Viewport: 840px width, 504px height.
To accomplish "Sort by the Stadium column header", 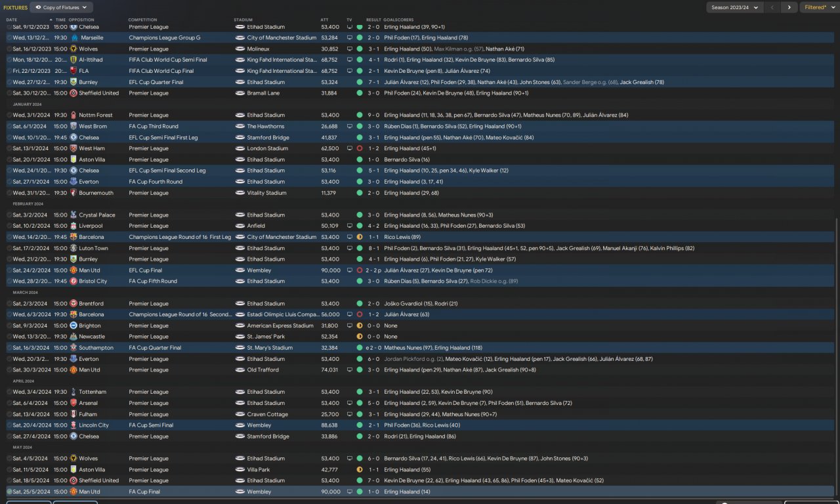I will (x=243, y=20).
